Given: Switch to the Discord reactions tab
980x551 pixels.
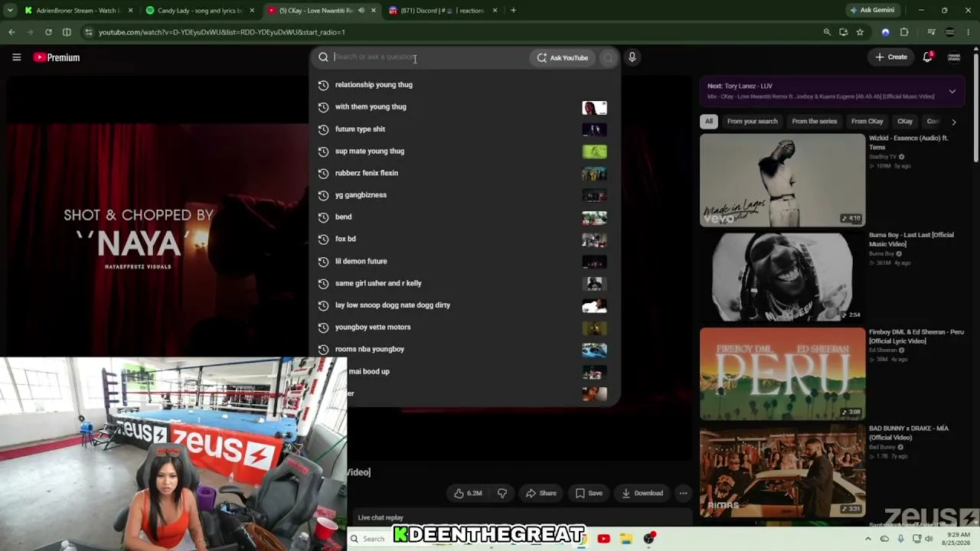Looking at the screenshot, I should tap(444, 11).
